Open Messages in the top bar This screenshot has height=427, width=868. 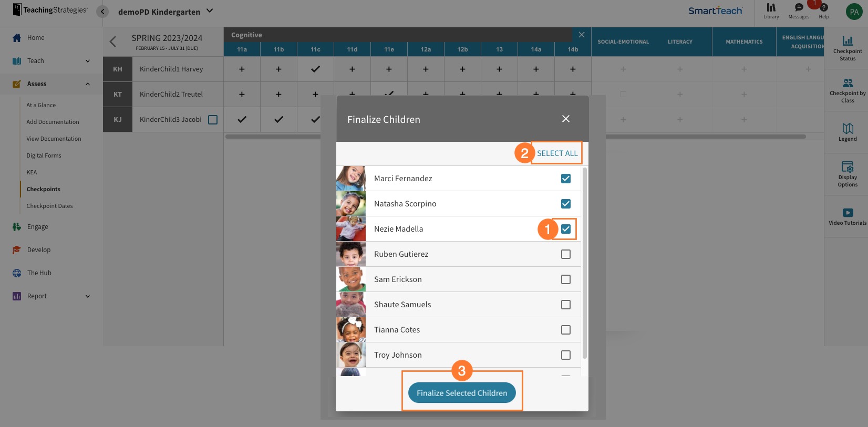799,11
